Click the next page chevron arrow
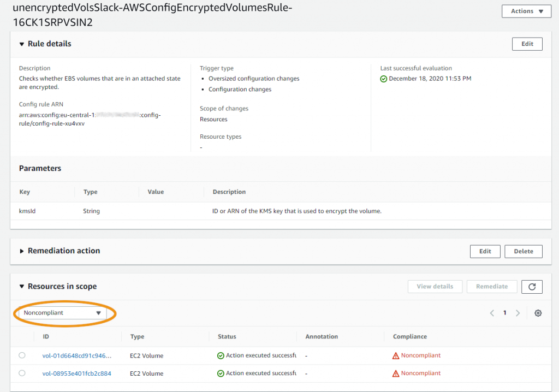 tap(517, 313)
